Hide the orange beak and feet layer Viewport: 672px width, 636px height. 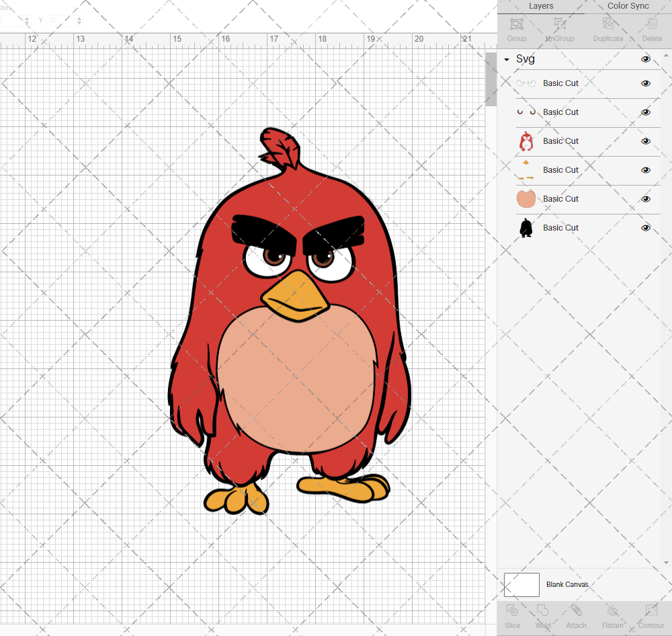[645, 170]
